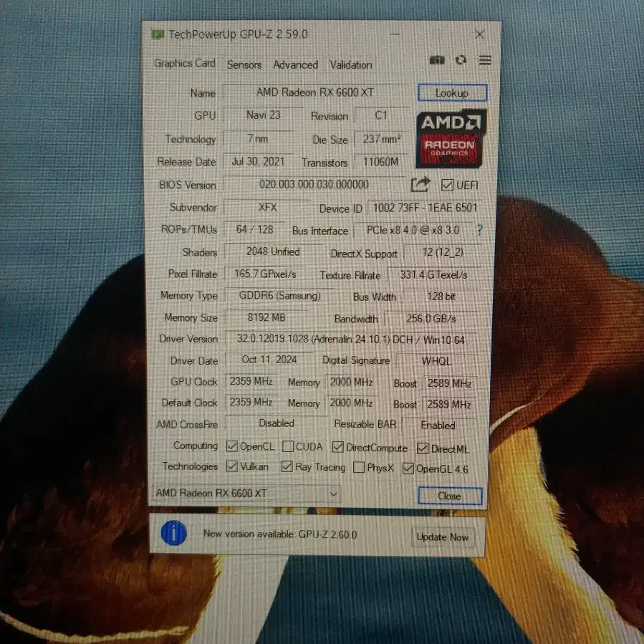Toggle the DirectML checkbox

point(423,448)
